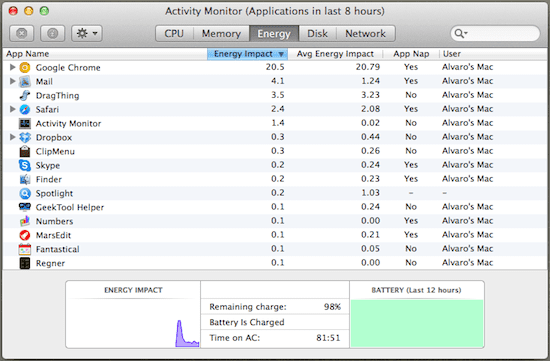The height and width of the screenshot is (361, 550).
Task: Select the DragThing row name
Action: pos(58,95)
